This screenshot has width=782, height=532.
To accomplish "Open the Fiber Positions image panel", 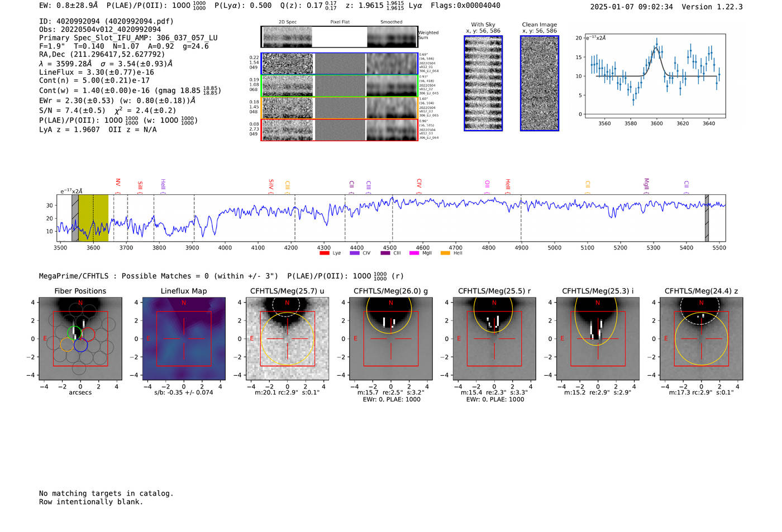I will tap(80, 339).
